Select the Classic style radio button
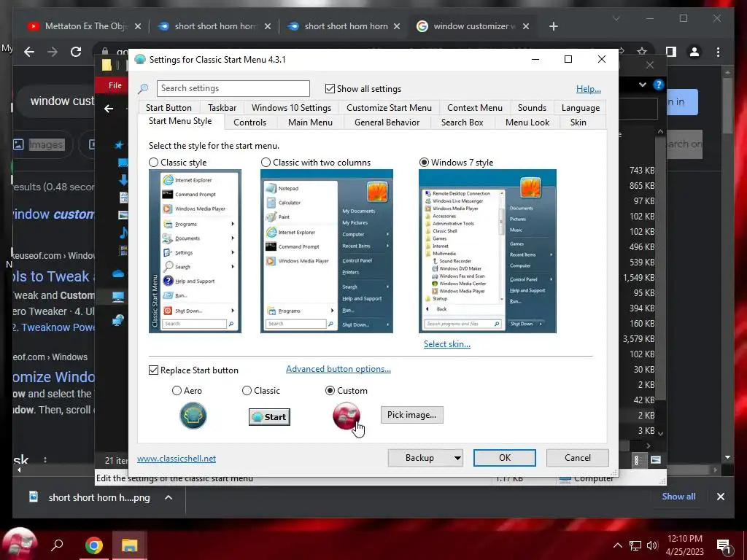This screenshot has width=747, height=560. coord(153,163)
